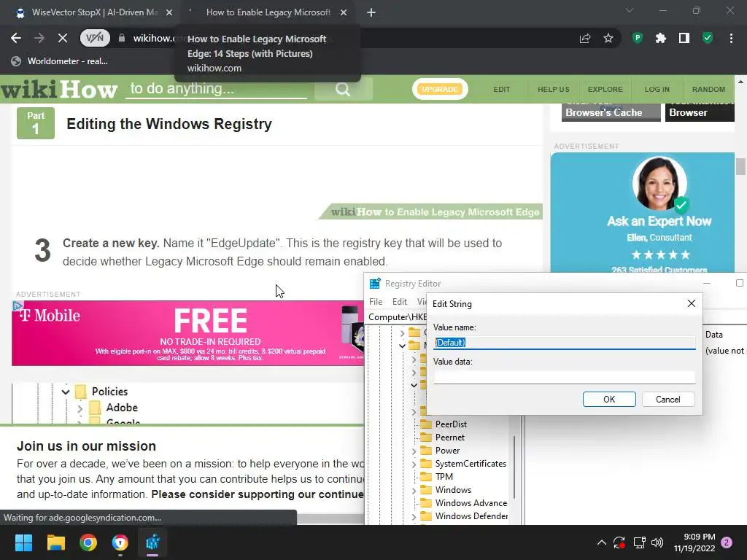Toggle the Chrome side panel
The image size is (747, 560).
point(684,38)
